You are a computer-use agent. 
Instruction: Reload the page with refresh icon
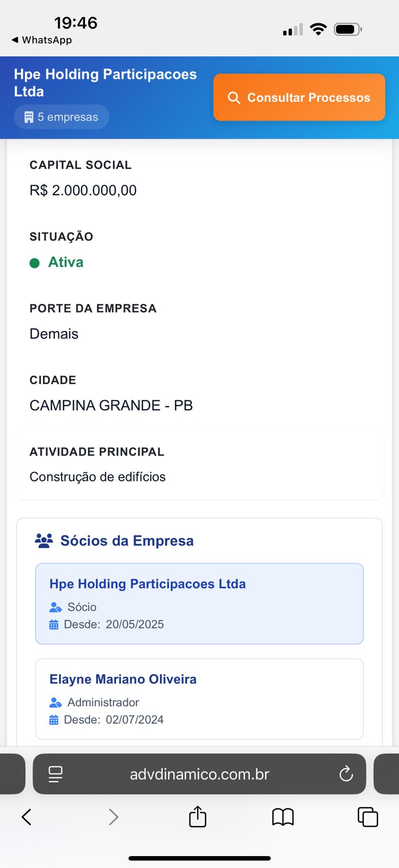pos(346,774)
